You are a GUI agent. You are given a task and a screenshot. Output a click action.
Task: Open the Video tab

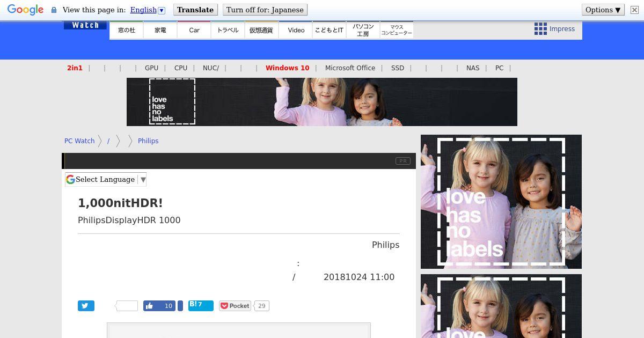(x=296, y=30)
